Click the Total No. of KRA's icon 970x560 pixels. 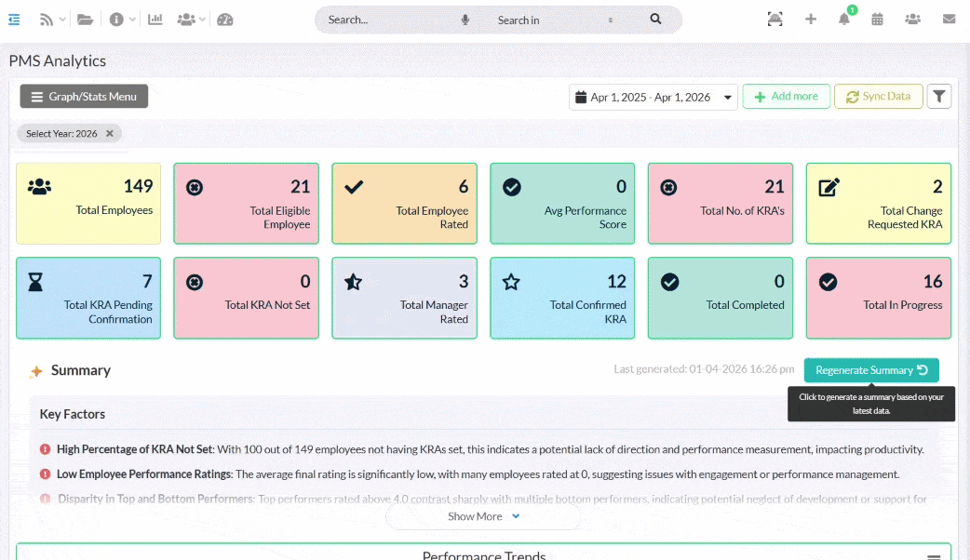click(668, 187)
